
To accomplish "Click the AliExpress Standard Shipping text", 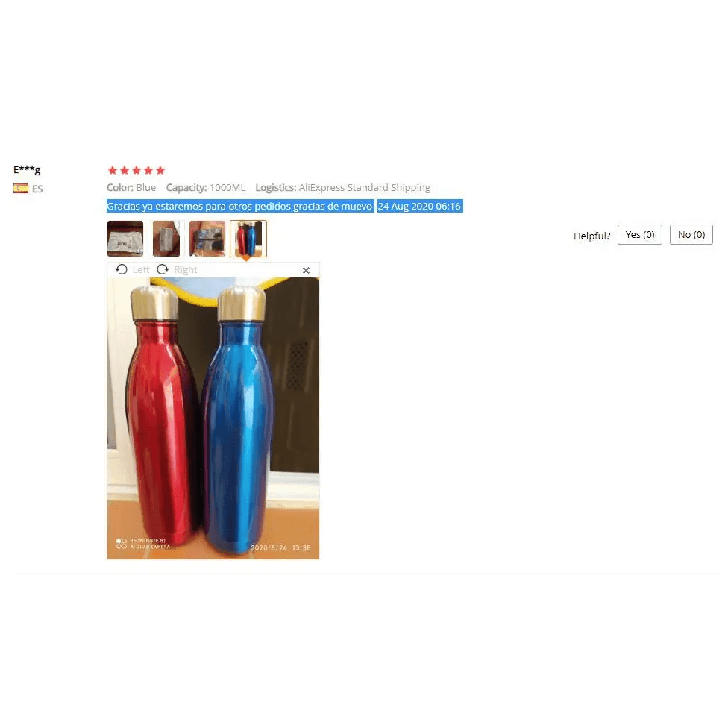I will tap(365, 187).
